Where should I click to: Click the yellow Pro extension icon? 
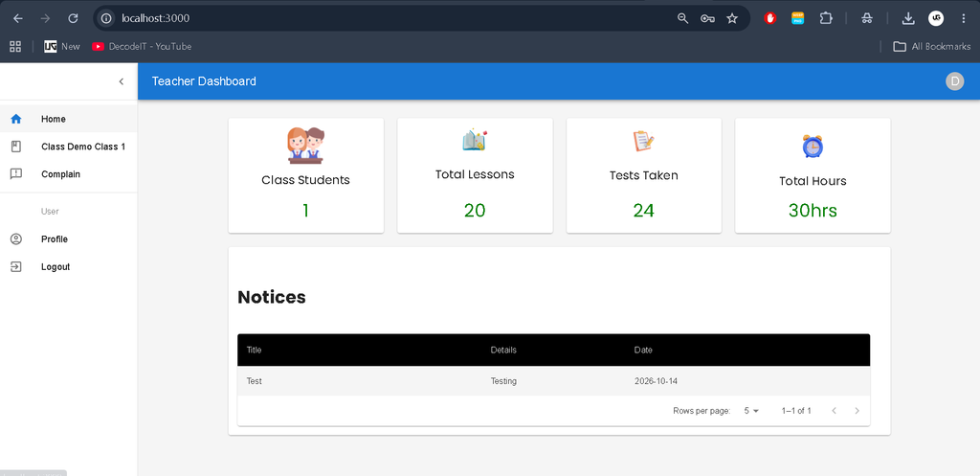click(797, 19)
